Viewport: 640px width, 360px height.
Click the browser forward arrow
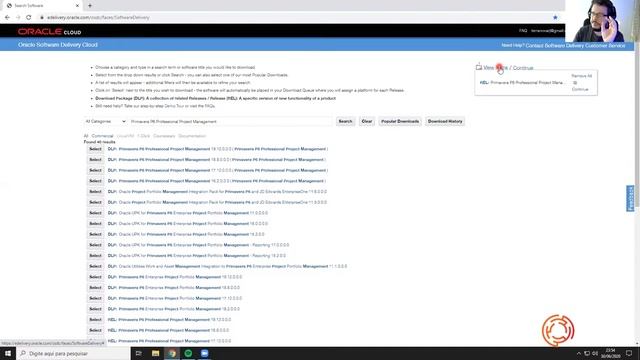(x=18, y=18)
